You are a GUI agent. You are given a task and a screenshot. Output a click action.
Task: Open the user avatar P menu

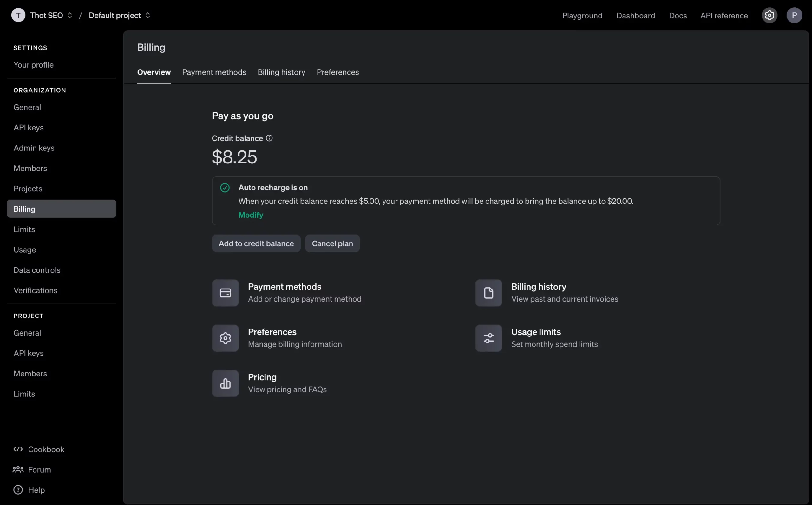(794, 15)
